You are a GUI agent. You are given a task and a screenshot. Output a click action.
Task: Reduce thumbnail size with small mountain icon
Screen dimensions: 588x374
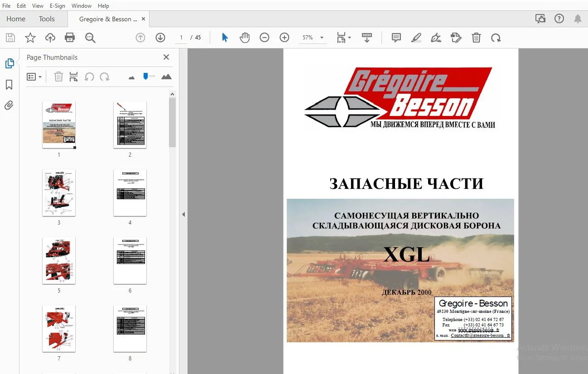[x=132, y=77]
